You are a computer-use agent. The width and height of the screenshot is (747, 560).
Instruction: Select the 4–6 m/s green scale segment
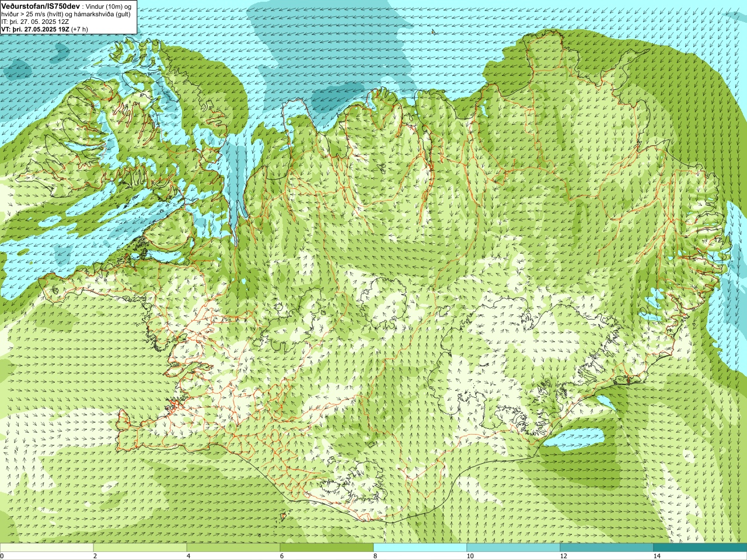233,547
